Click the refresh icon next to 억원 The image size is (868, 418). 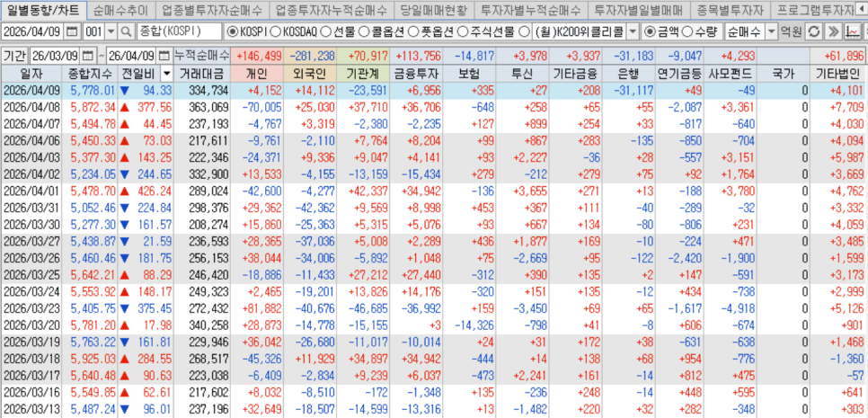[812, 31]
